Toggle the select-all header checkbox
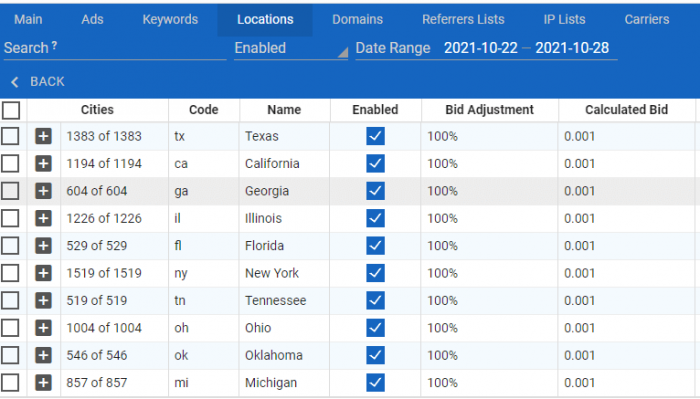The height and width of the screenshot is (399, 700). pos(11,110)
